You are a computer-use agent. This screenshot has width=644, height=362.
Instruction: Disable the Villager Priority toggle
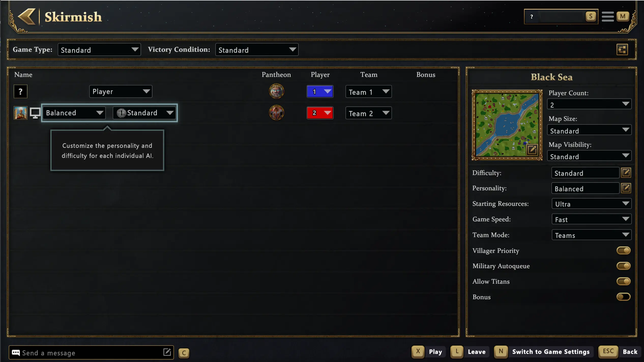tap(623, 251)
